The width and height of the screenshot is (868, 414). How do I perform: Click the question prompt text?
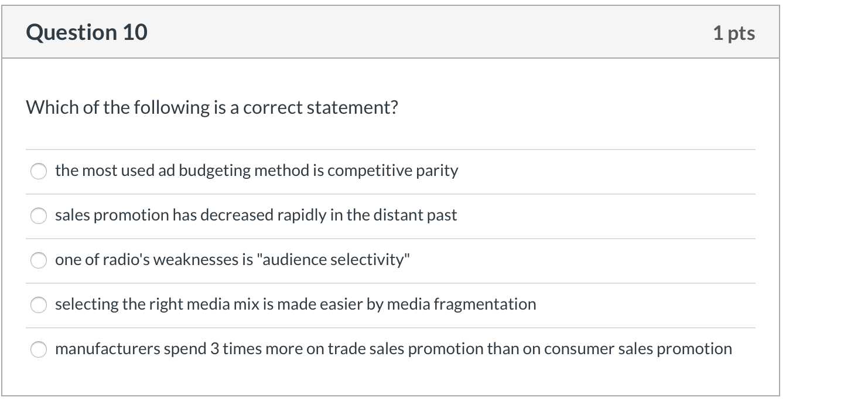pos(212,107)
